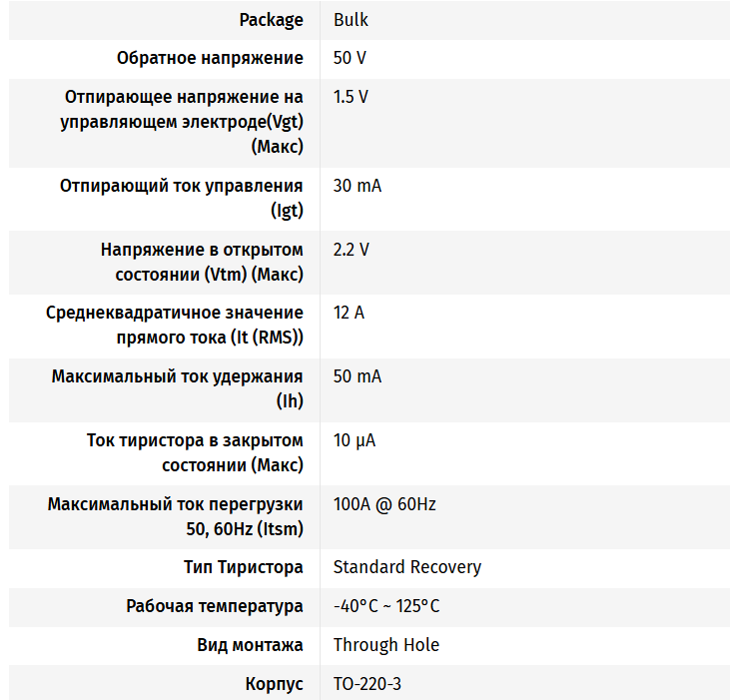Viewport: 730px width, 700px height.
Task: Select the Обратное напряжение label
Action: coord(210,58)
